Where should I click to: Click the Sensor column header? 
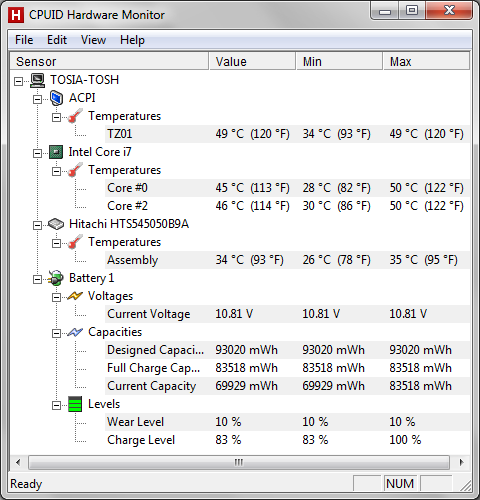[109, 61]
